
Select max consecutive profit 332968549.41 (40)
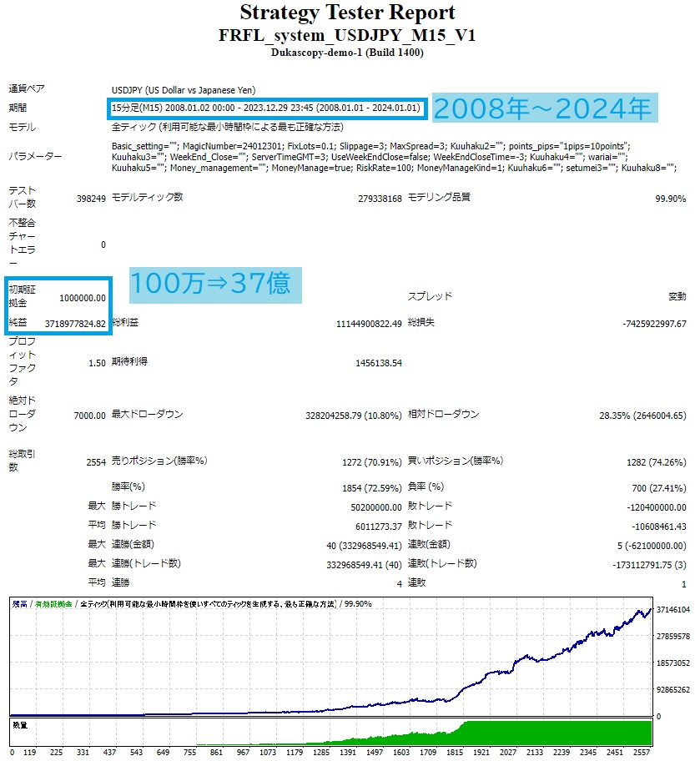(x=364, y=565)
